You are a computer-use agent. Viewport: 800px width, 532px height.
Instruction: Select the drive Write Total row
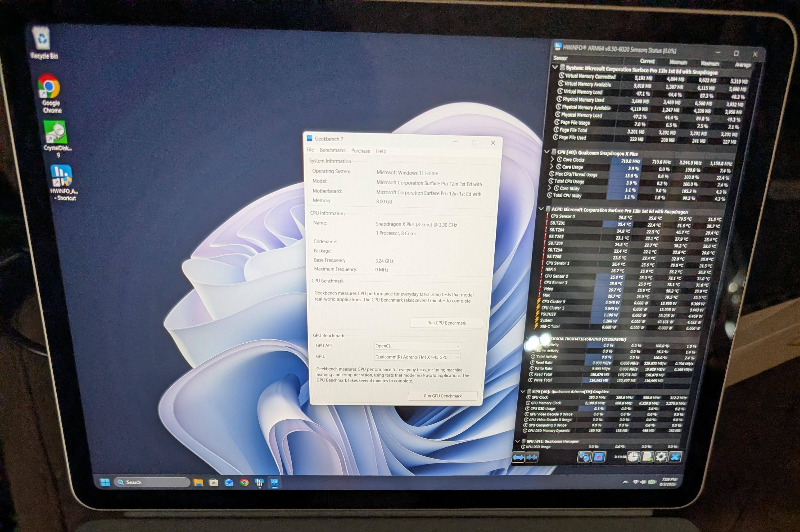coord(609,380)
